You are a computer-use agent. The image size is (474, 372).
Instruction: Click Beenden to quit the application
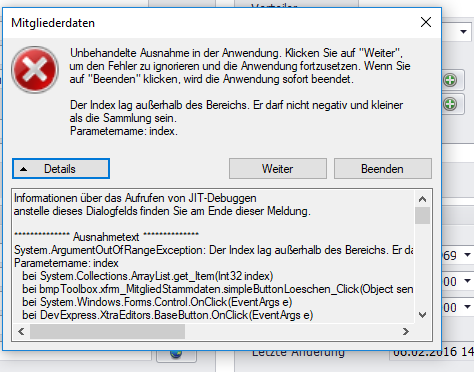383,169
